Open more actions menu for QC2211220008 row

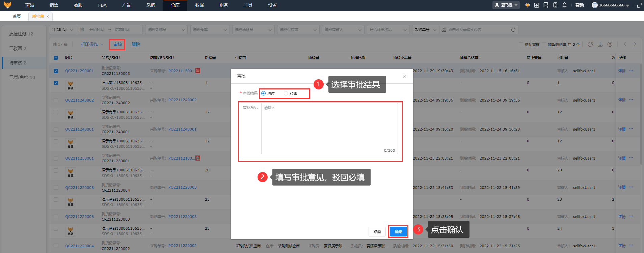click(631, 187)
